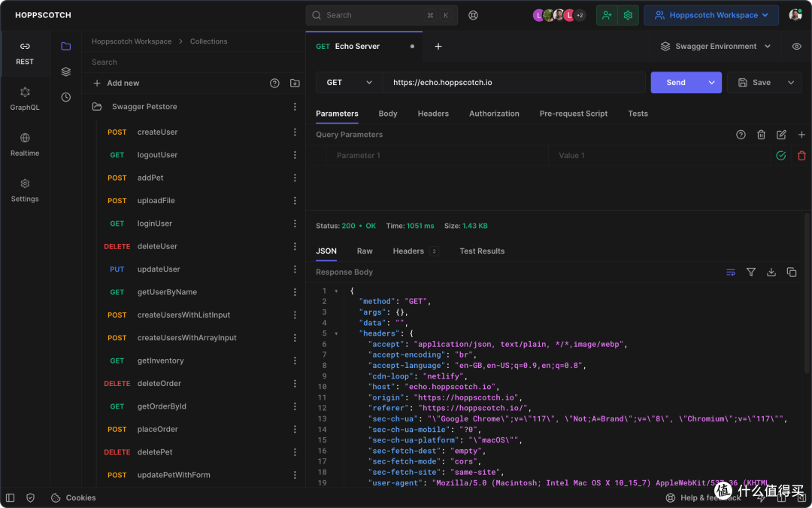Screen dimensions: 812x508
Task: Click the Send button
Action: click(x=676, y=83)
